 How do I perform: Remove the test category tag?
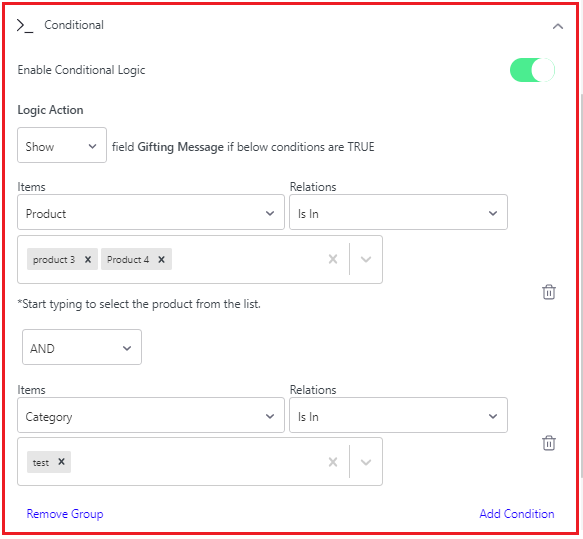(61, 461)
